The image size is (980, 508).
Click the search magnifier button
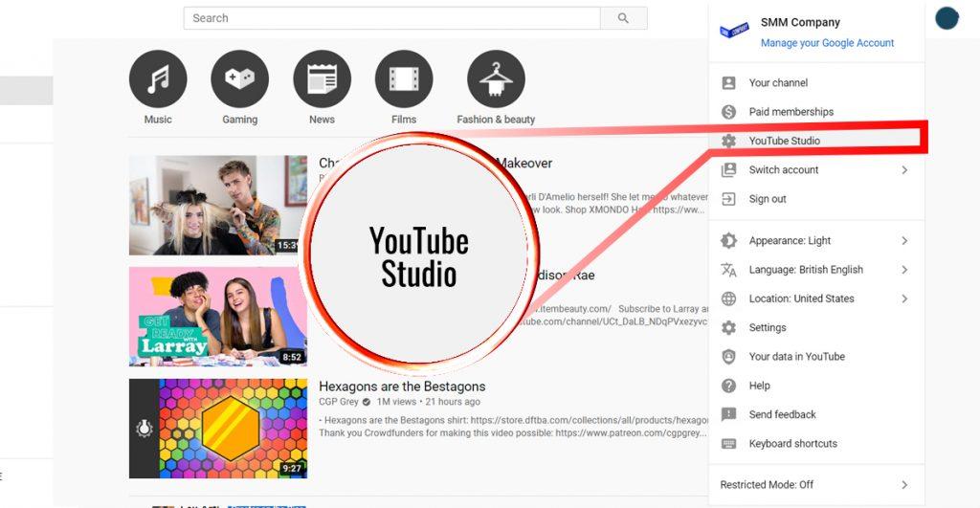pyautogui.click(x=623, y=18)
